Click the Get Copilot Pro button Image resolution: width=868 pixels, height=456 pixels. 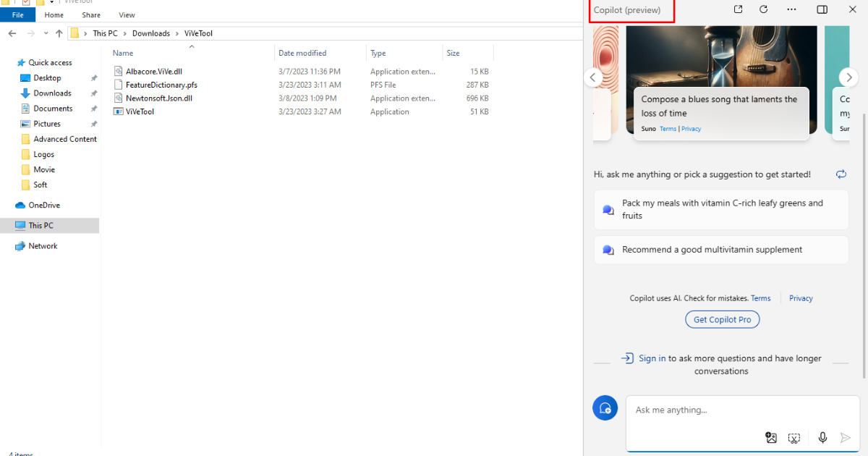723,319
